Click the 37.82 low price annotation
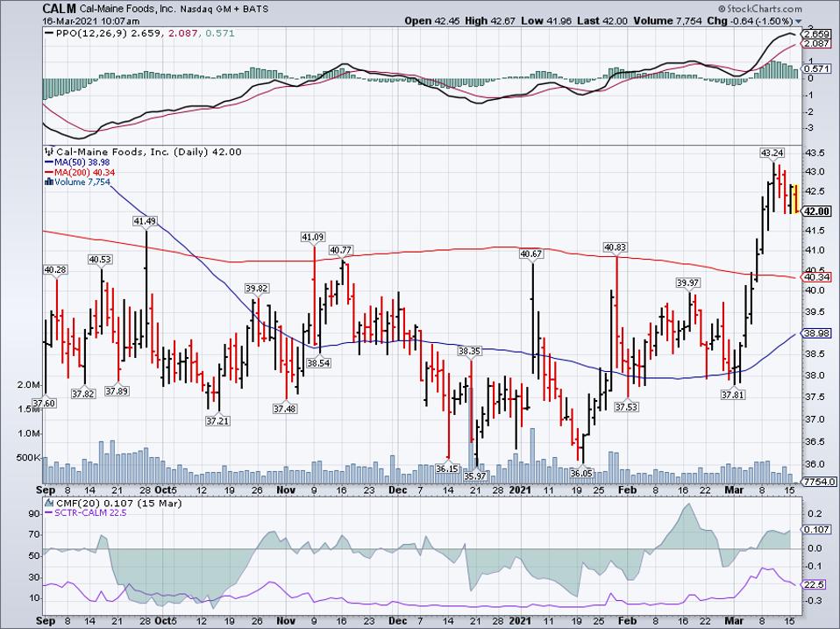 click(x=82, y=393)
